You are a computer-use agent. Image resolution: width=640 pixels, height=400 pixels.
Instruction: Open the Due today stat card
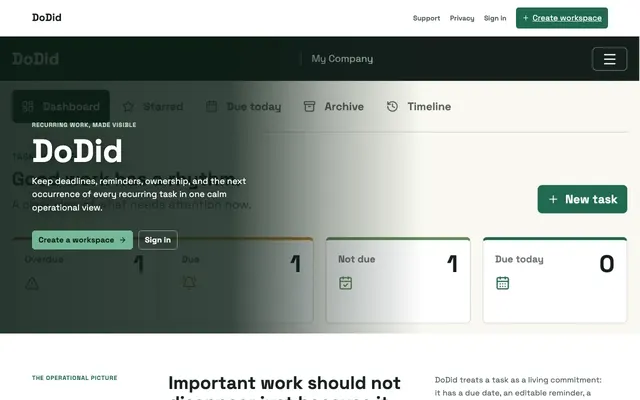(555, 280)
